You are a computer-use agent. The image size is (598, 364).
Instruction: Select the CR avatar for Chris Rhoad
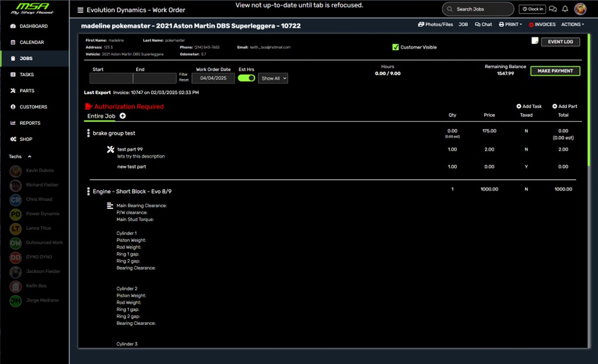point(16,199)
